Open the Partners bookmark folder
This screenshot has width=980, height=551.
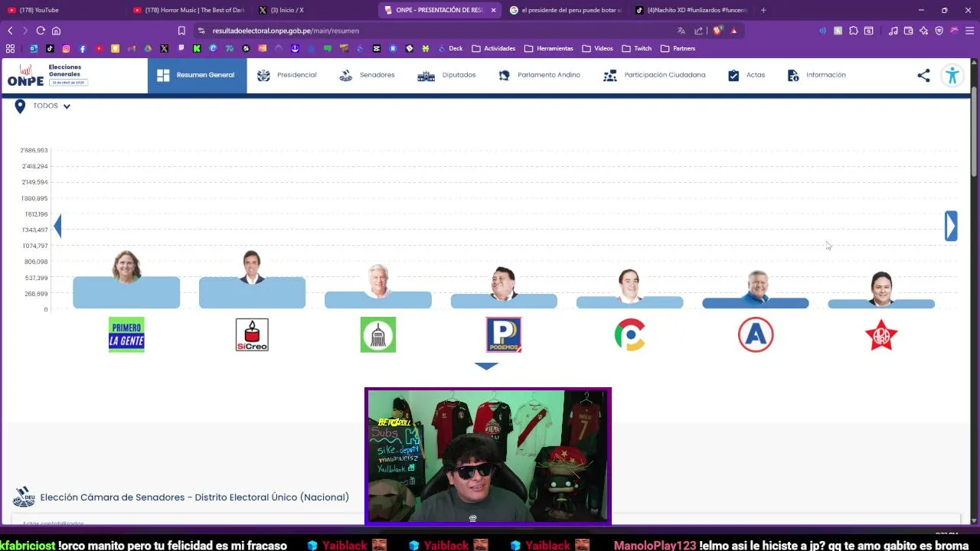678,48
